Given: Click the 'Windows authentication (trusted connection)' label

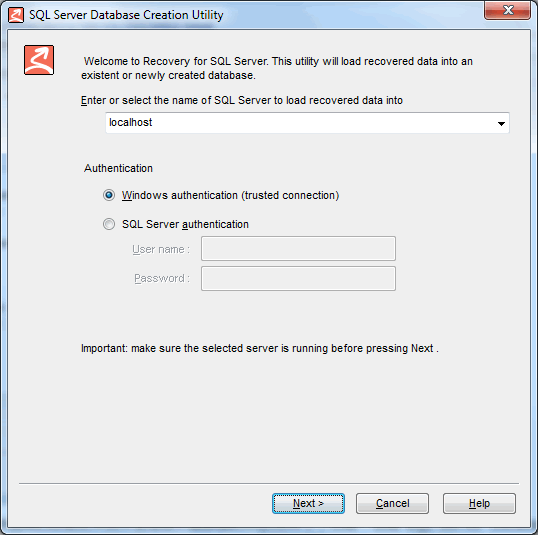Looking at the screenshot, I should pos(230,195).
